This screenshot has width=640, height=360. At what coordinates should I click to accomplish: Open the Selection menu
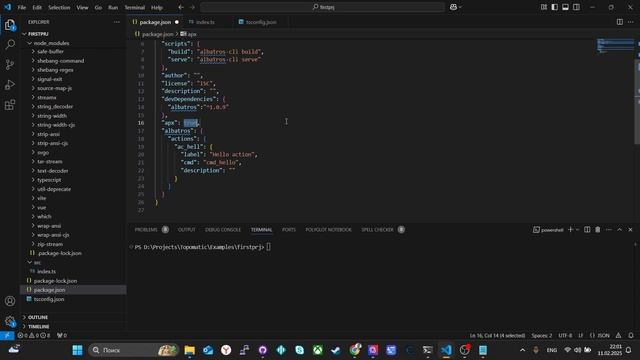(59, 7)
